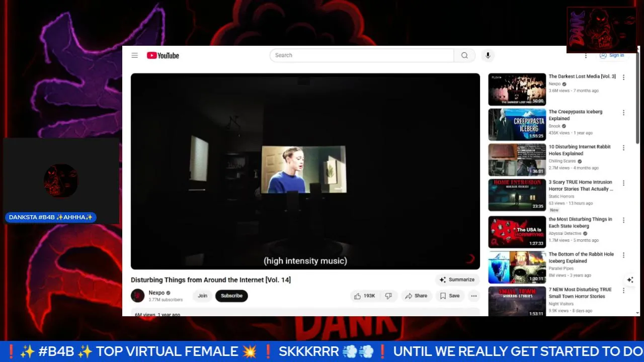
Task: Open options for Most Disturbing Things Each State
Action: 623,220
